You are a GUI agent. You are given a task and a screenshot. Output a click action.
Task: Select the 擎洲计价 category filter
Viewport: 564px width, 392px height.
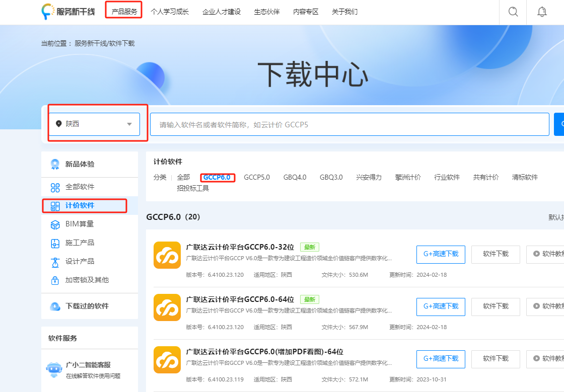[407, 177]
